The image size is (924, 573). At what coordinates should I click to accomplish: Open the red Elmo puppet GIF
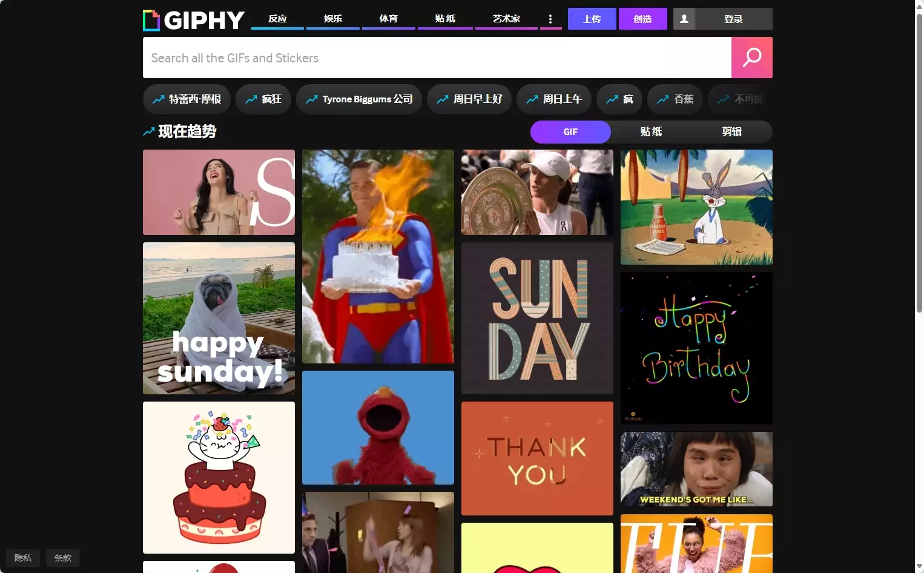(378, 428)
